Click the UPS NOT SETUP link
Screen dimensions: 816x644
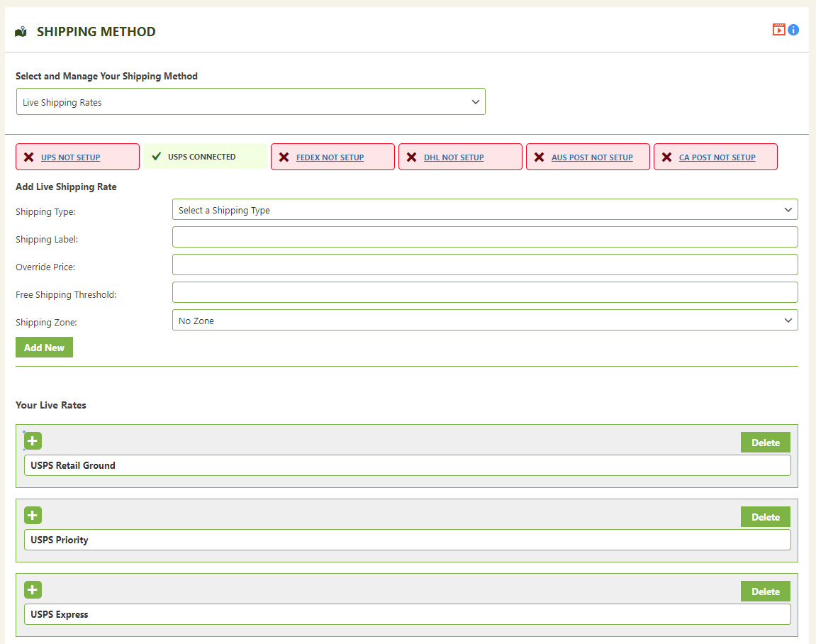[70, 157]
